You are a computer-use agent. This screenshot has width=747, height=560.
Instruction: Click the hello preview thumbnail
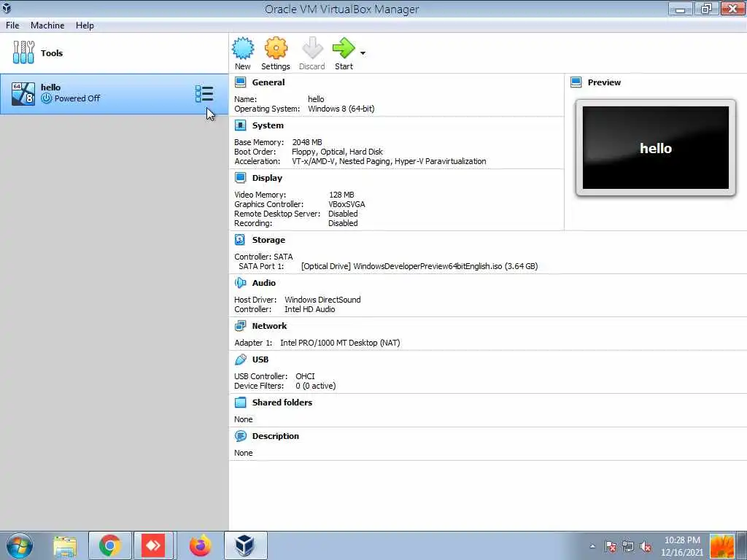[x=656, y=147]
